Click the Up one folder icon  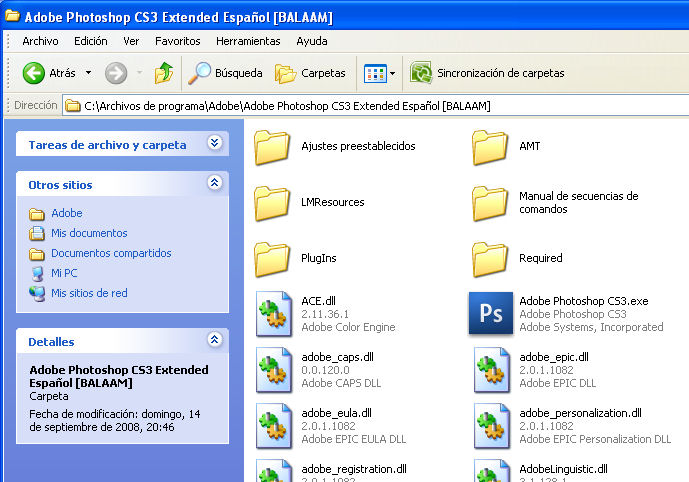tap(164, 72)
